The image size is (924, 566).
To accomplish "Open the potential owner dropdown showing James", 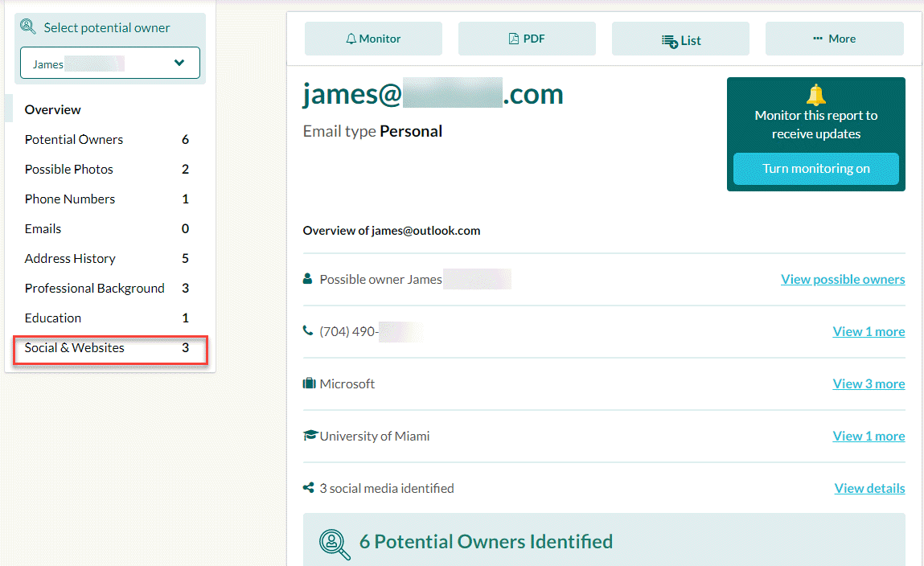I will pos(110,63).
